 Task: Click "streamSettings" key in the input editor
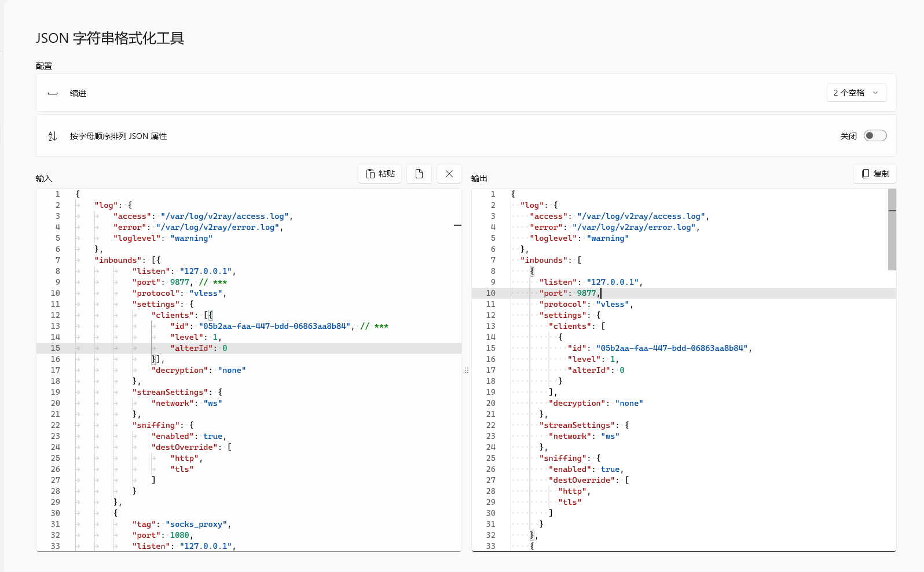(171, 392)
